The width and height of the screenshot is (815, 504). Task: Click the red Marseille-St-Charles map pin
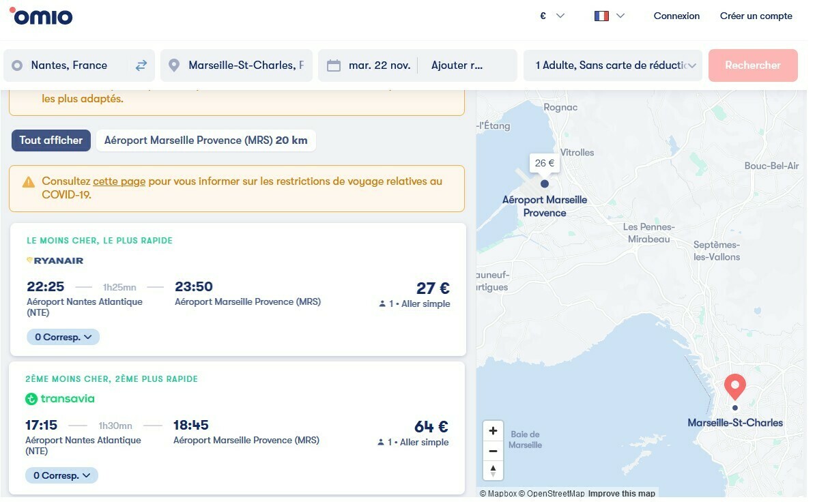(x=734, y=387)
